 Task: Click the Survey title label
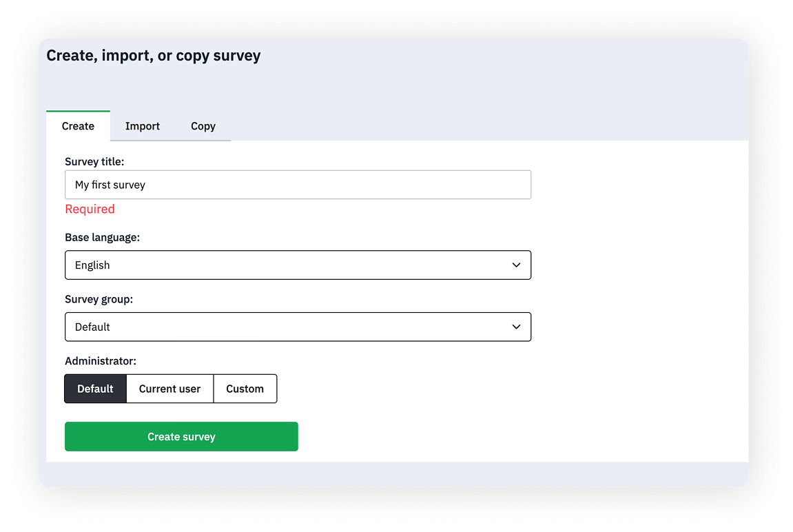[94, 161]
